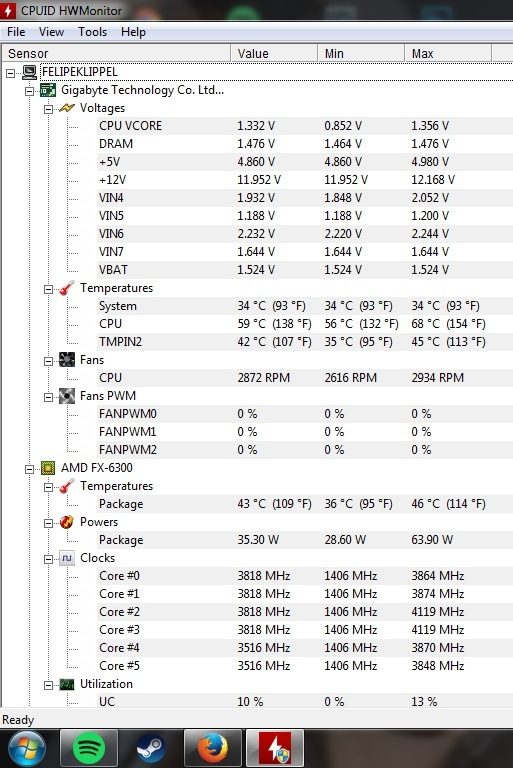Viewport: 513px width, 768px height.
Task: Click the Clocks waveform icon
Action: click(67, 558)
